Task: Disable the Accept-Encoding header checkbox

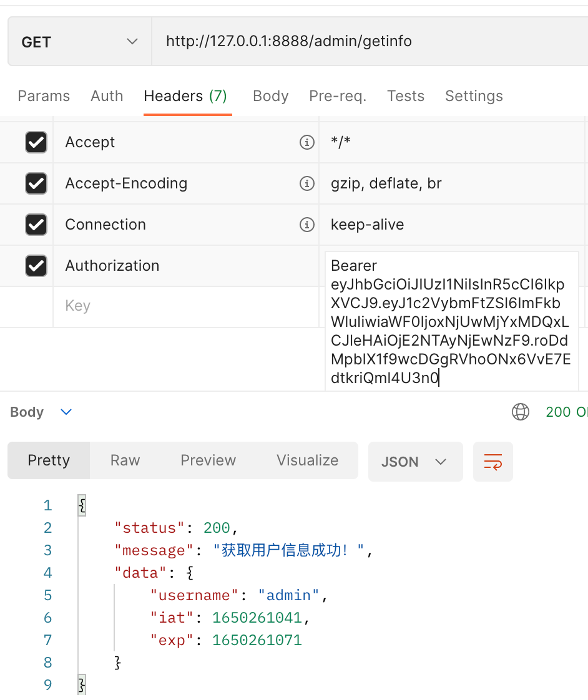Action: click(x=36, y=183)
